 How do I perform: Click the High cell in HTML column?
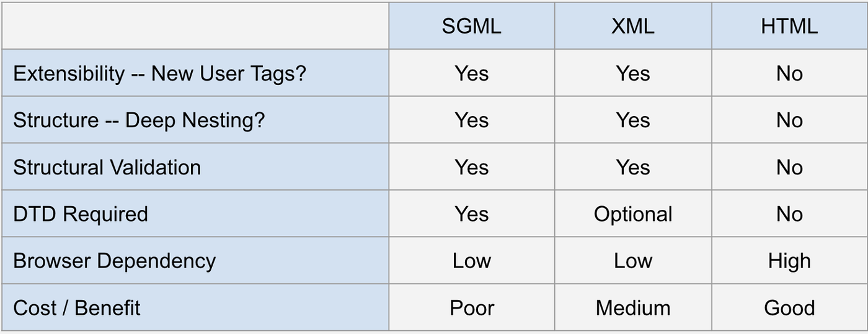(x=789, y=260)
